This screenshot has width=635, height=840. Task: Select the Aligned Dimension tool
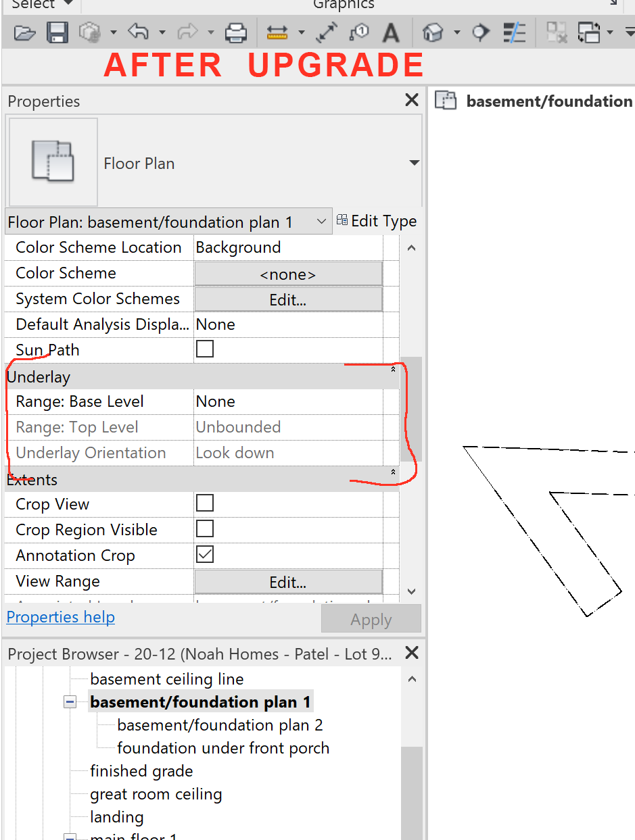point(327,32)
